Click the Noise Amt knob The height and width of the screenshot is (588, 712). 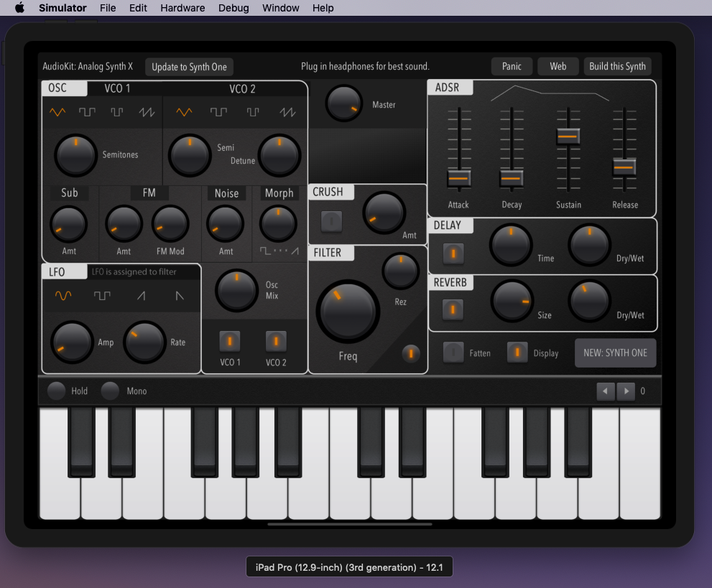pyautogui.click(x=225, y=224)
